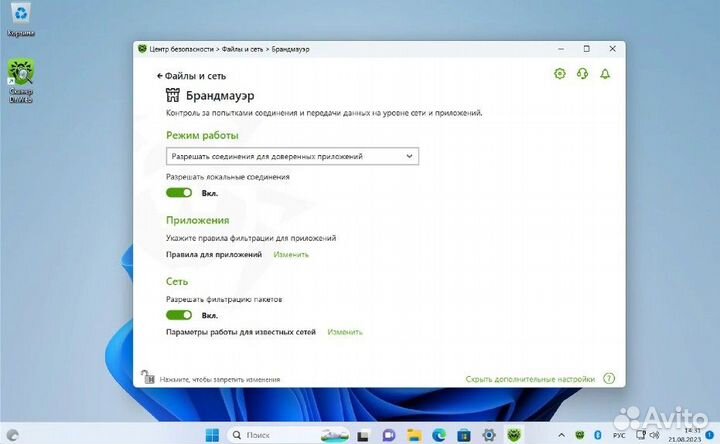720x444 pixels.
Task: Minimize the Dr.Web Security Center window
Action: pyautogui.click(x=561, y=49)
